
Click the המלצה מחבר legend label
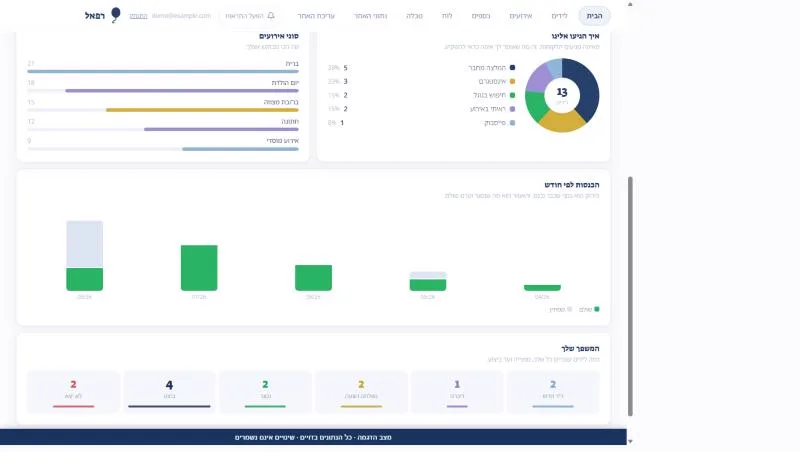tap(487, 67)
